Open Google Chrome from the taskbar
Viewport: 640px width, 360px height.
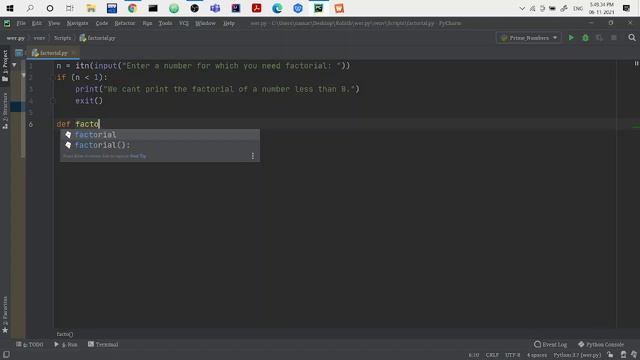(132, 8)
